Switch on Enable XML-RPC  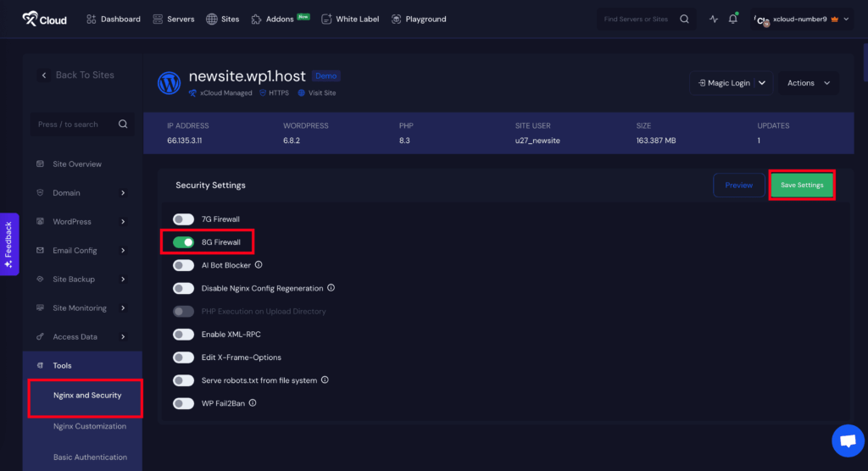pyautogui.click(x=183, y=335)
